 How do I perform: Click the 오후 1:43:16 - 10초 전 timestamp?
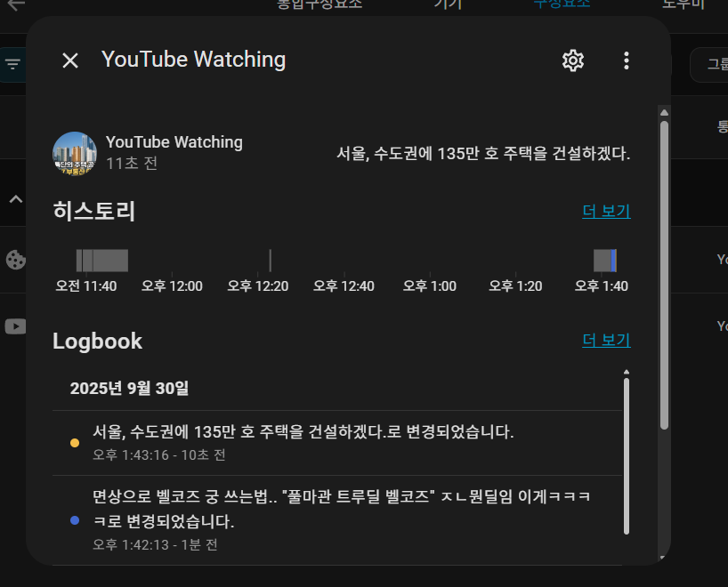[159, 455]
